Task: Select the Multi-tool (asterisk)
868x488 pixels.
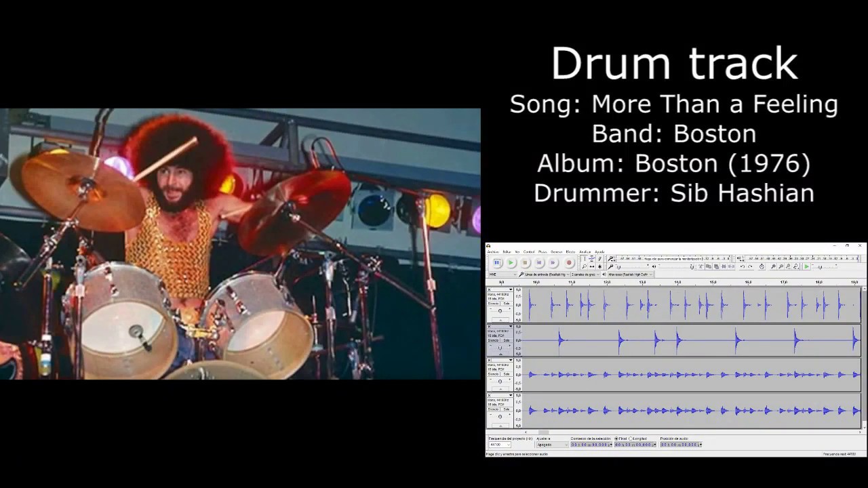Action: tap(600, 266)
